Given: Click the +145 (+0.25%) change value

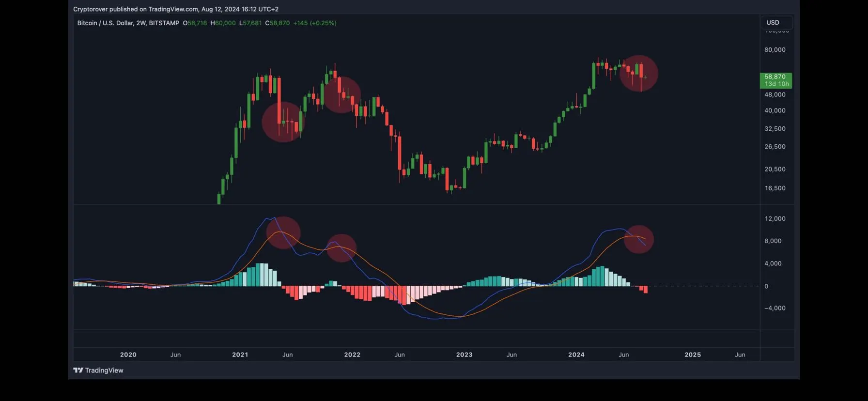Looking at the screenshot, I should [315, 23].
